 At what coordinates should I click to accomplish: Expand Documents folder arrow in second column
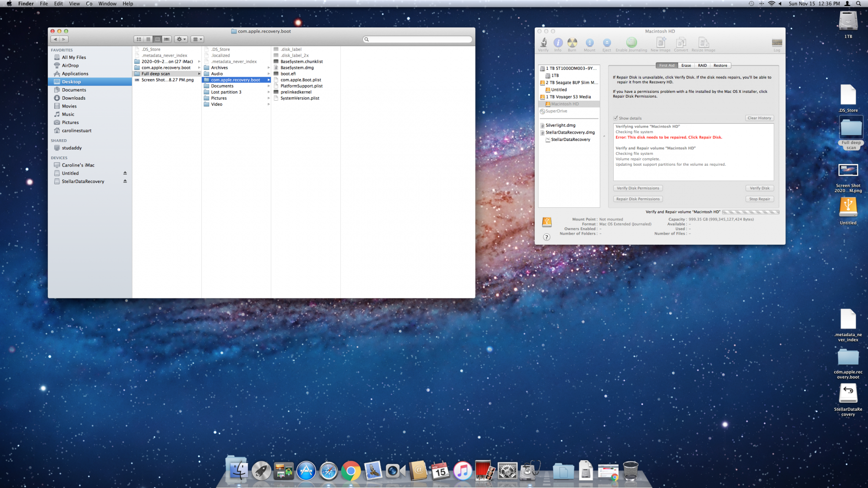pyautogui.click(x=269, y=86)
